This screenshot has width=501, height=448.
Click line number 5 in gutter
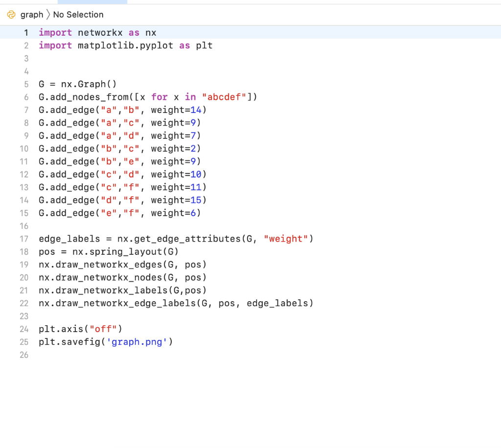(26, 84)
